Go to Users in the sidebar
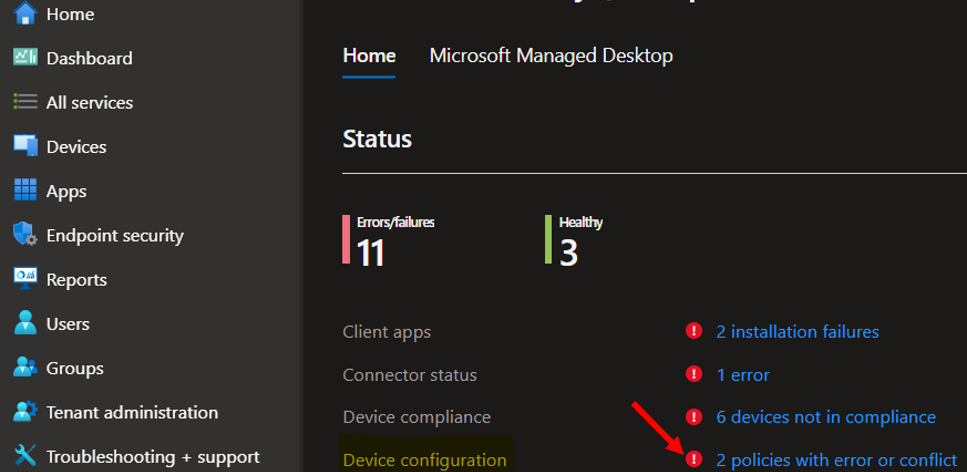This screenshot has width=967, height=472. 68,324
